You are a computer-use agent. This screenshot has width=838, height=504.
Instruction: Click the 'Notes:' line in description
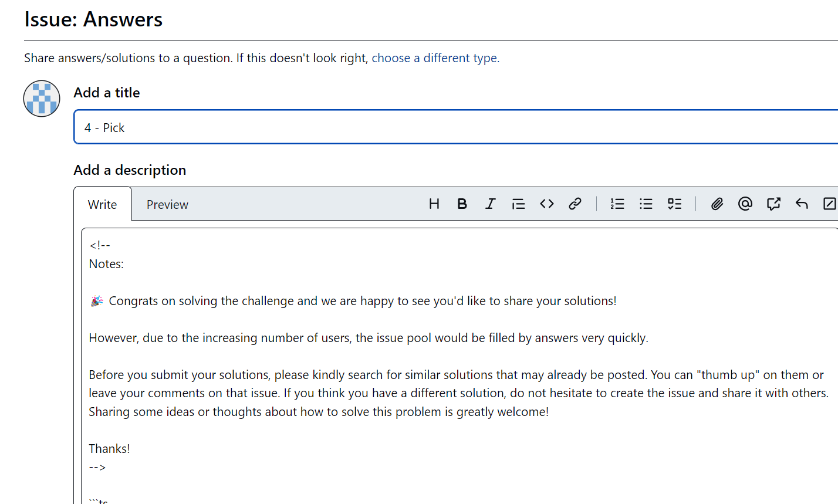[106, 264]
